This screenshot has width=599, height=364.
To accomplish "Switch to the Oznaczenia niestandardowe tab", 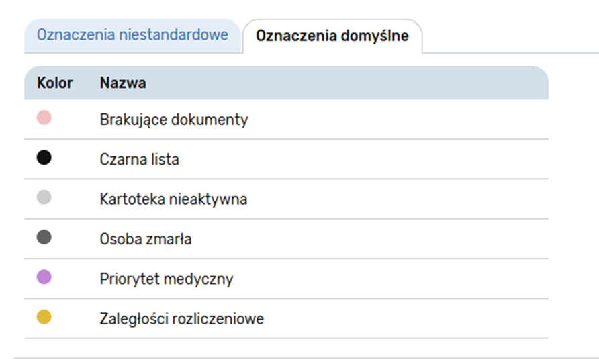I will tap(132, 35).
